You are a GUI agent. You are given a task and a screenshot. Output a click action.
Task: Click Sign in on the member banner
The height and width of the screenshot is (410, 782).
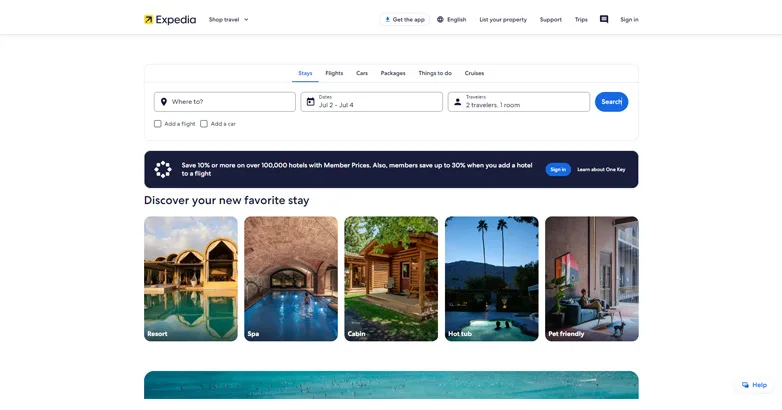[558, 170]
